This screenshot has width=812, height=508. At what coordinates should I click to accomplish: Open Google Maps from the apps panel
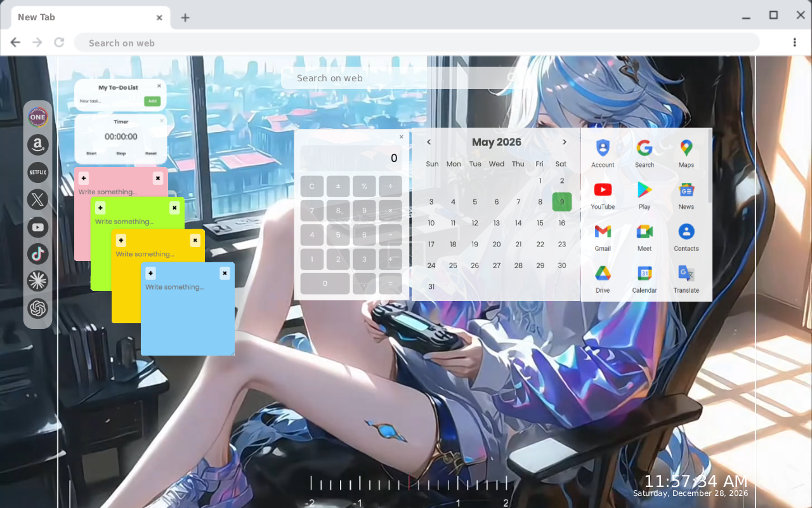click(686, 153)
